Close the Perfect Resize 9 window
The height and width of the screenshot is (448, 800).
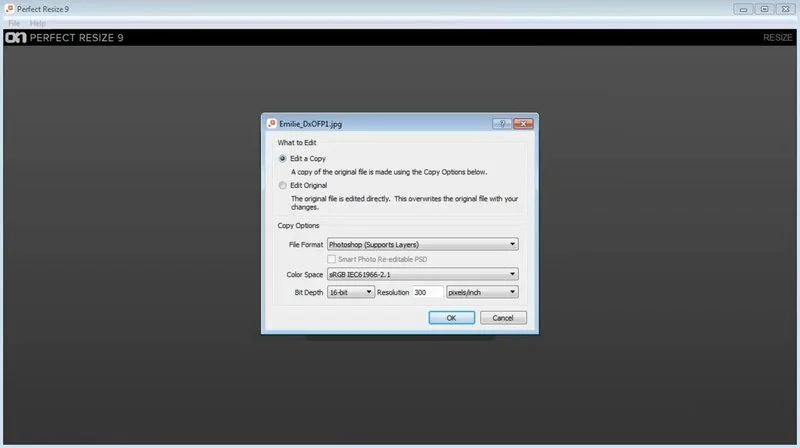786,9
